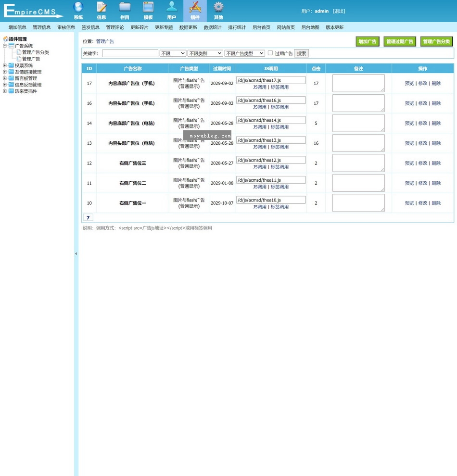The width and height of the screenshot is (457, 476).
Task: Open 审核信息 in the submenu bar
Action: coord(66,27)
